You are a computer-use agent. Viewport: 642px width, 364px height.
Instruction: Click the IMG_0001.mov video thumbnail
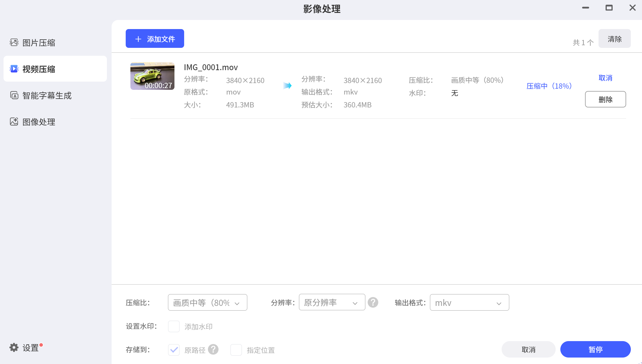(x=152, y=76)
